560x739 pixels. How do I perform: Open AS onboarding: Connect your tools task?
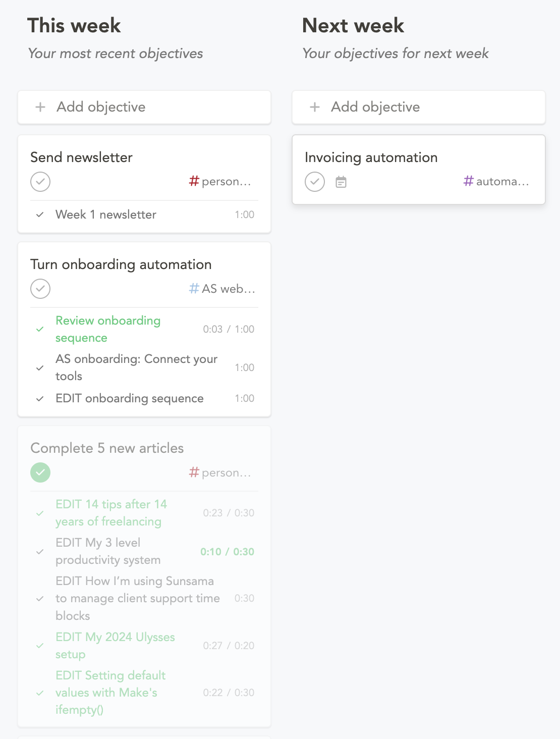pyautogui.click(x=136, y=367)
